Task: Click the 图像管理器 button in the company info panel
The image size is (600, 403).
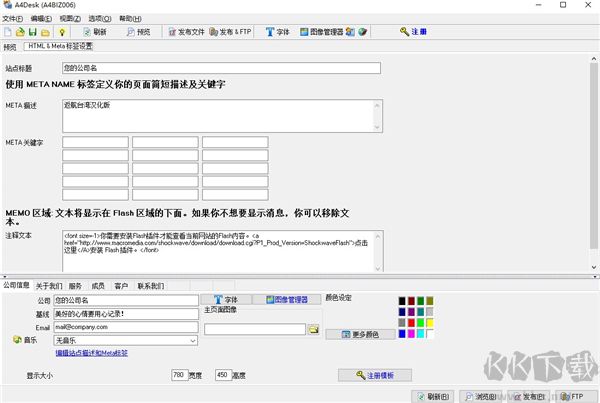Action: pyautogui.click(x=287, y=299)
